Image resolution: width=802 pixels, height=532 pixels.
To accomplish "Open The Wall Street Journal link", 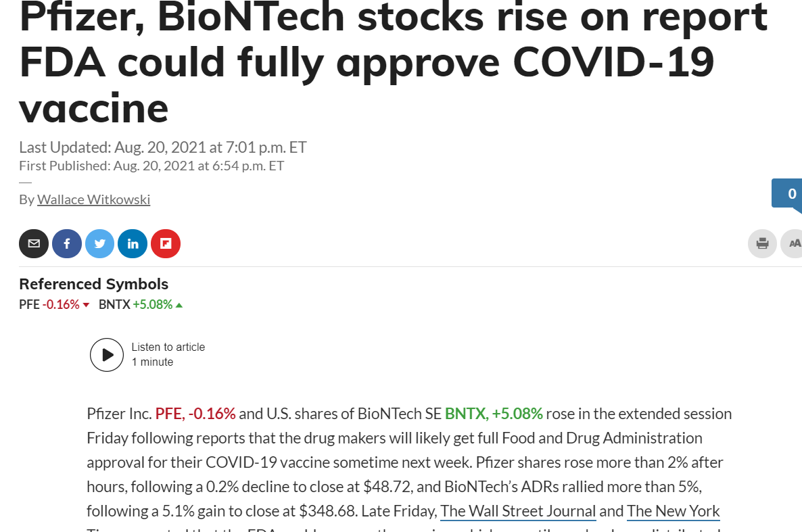I will pos(518,511).
